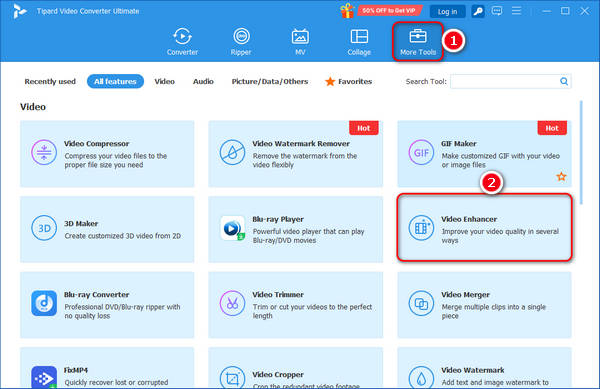Show the Audio tools category

(x=203, y=81)
